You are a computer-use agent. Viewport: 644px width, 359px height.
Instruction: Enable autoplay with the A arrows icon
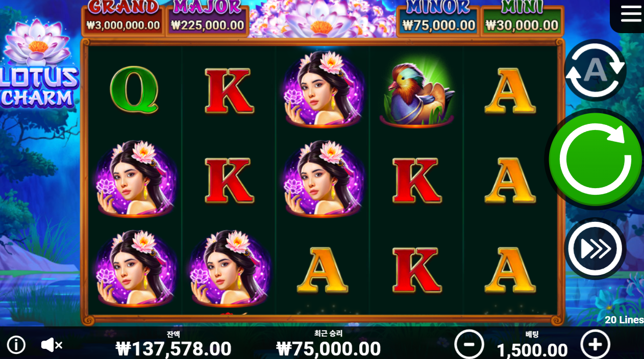point(595,70)
